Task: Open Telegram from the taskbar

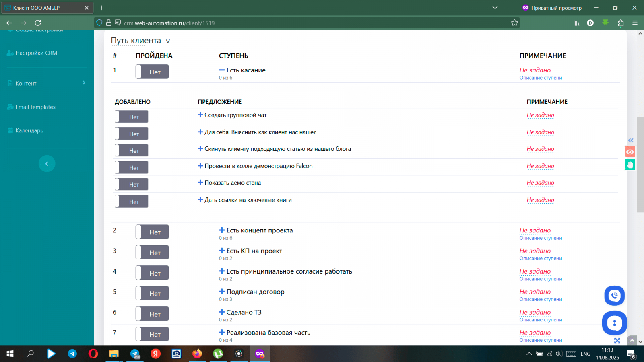Action: 72,354
